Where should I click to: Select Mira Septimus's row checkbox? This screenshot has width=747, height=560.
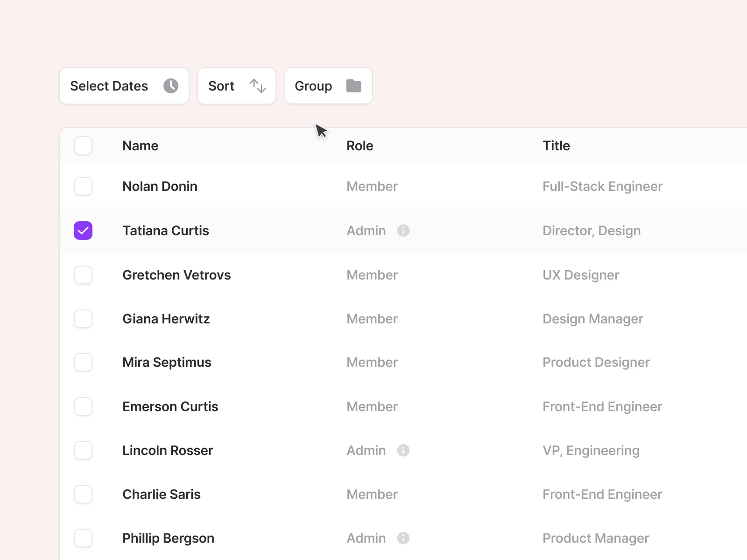pos(83,362)
